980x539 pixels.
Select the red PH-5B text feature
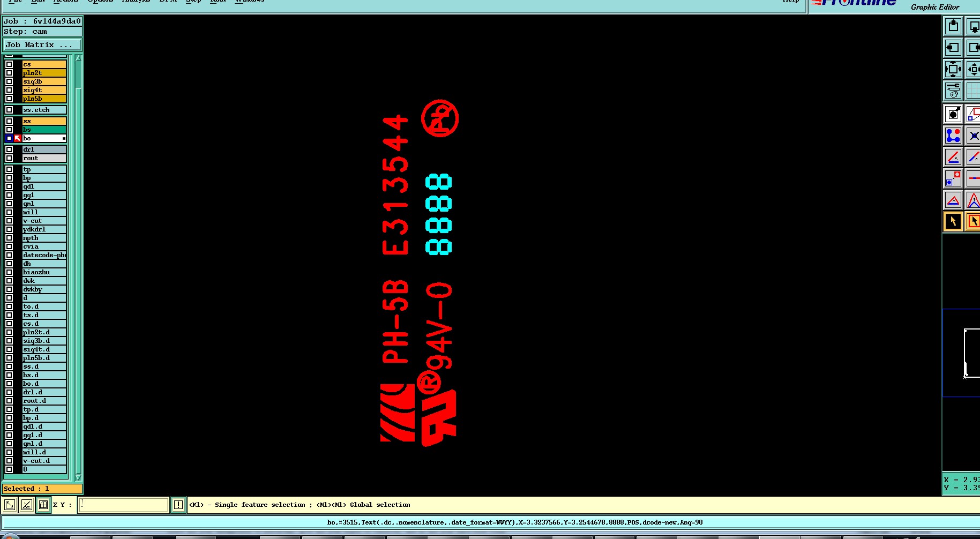395,321
